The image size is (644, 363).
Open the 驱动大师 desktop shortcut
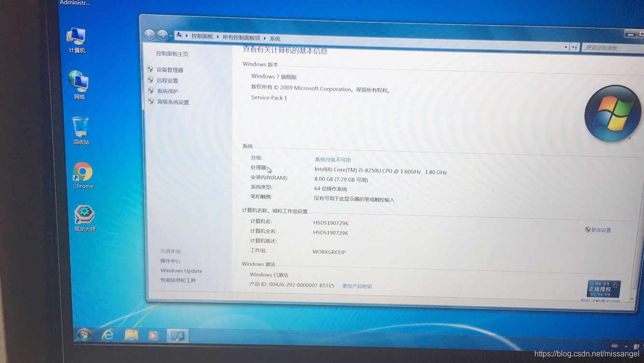84,218
